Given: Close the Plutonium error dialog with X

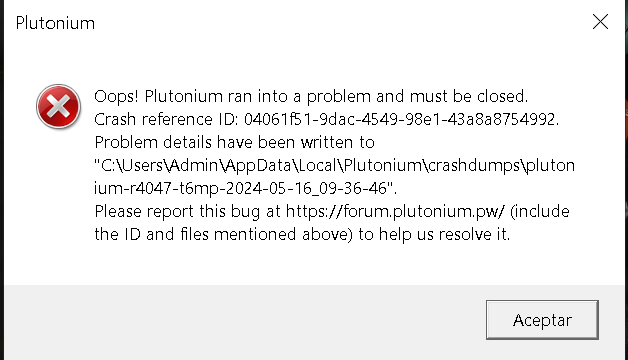Looking at the screenshot, I should [600, 22].
